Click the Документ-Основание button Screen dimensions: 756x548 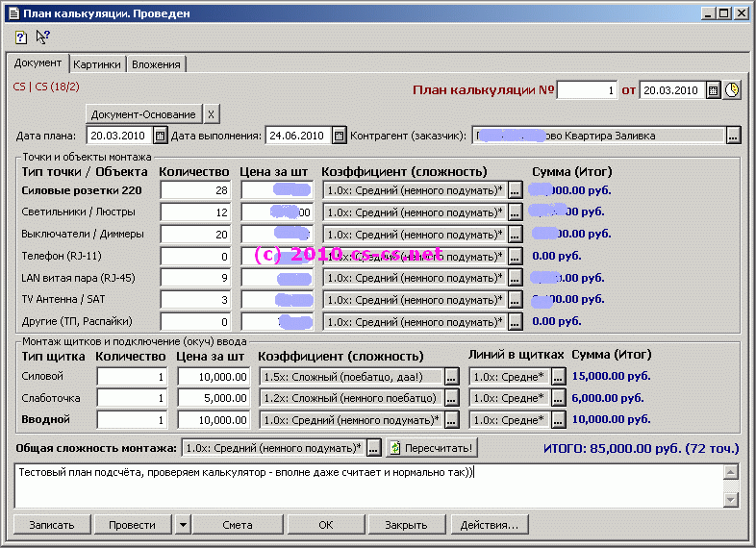[143, 114]
